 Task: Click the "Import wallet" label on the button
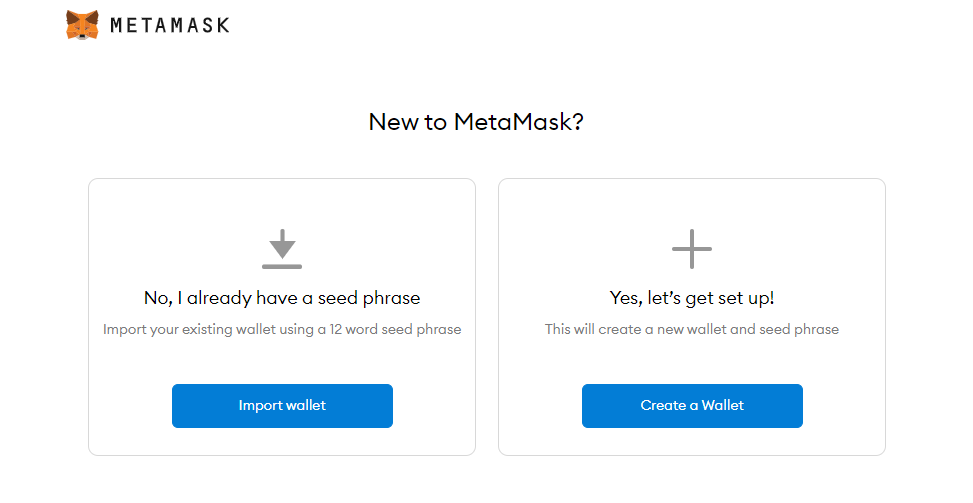tap(282, 406)
